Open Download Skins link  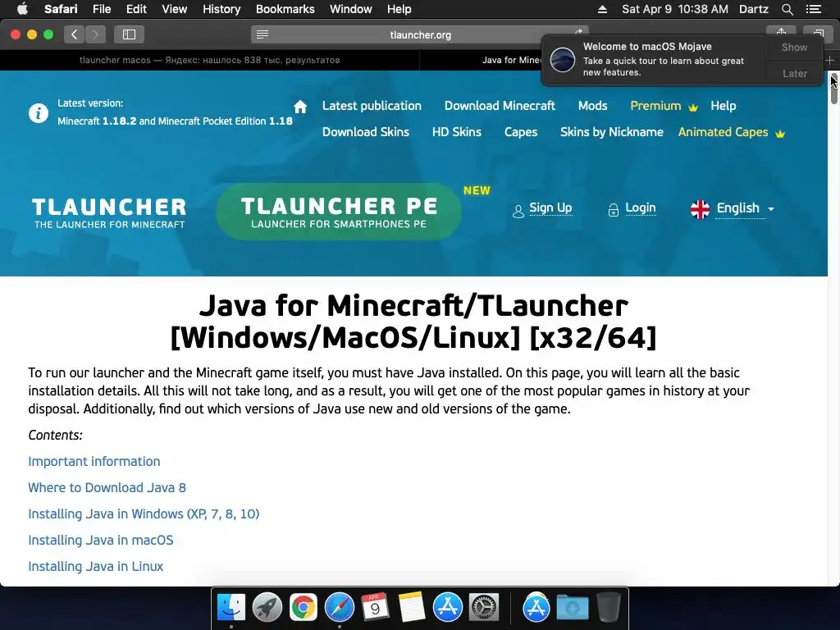point(365,132)
